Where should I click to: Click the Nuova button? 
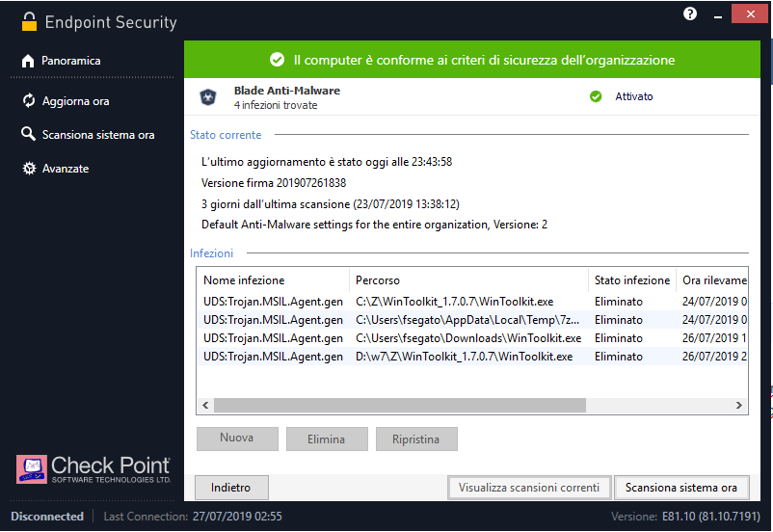point(237,439)
